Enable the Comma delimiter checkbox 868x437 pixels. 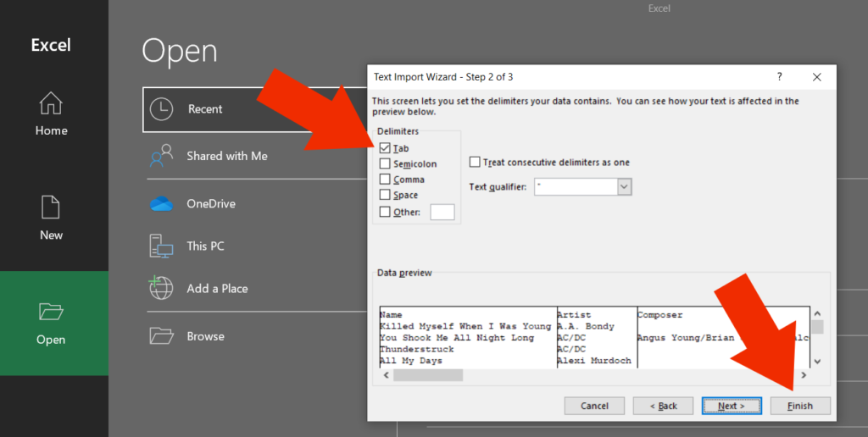[x=385, y=180]
